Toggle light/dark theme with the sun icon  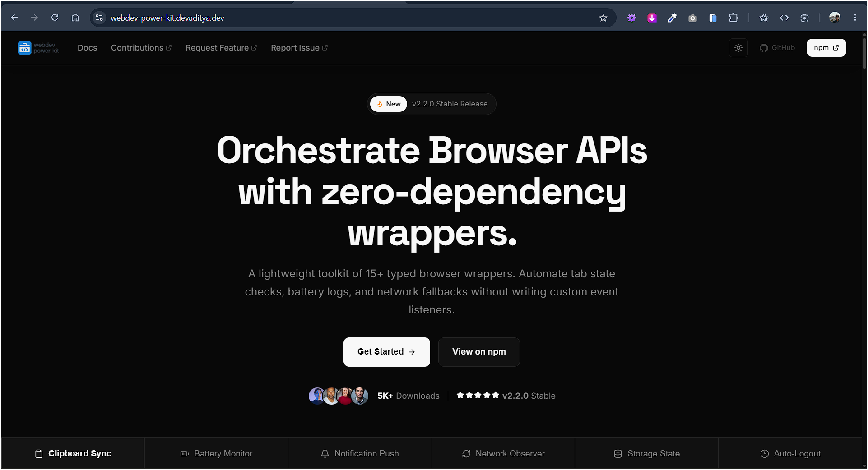tap(738, 48)
